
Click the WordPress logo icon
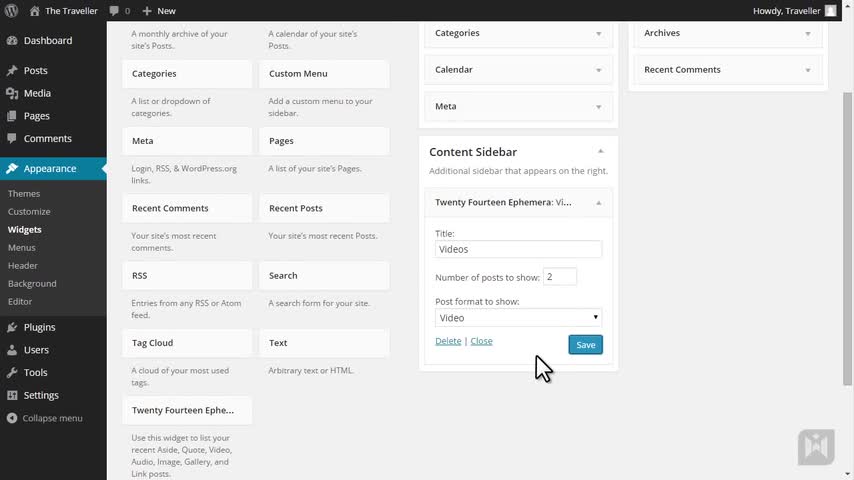pos(12,11)
